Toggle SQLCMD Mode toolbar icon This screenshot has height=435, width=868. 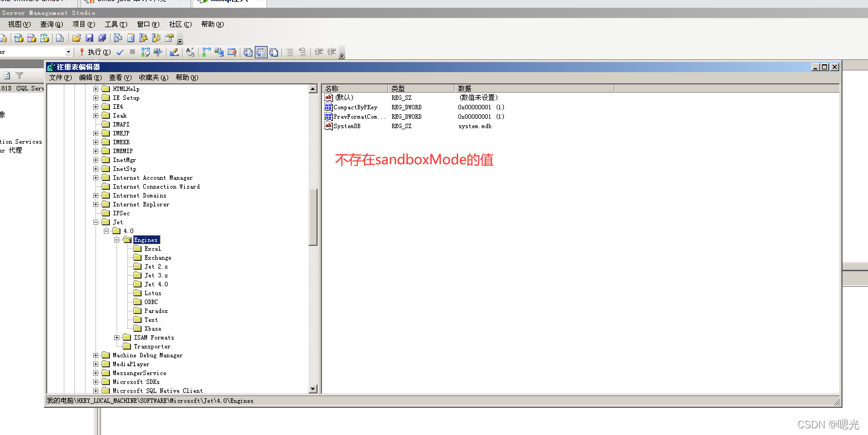(232, 52)
